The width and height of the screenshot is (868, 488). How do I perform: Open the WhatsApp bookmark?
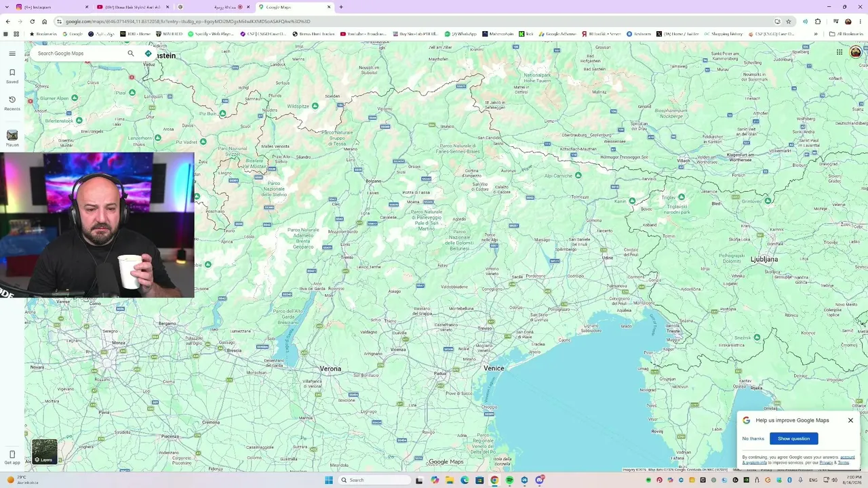[461, 34]
